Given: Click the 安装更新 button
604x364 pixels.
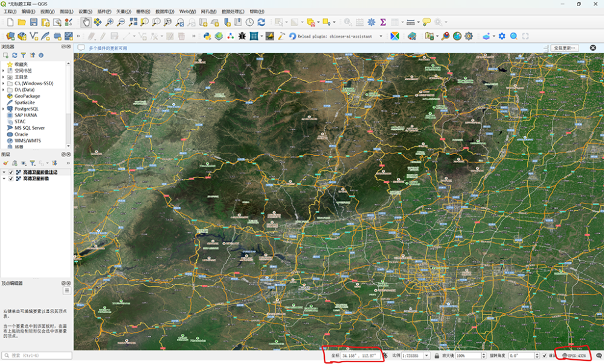Looking at the screenshot, I should pyautogui.click(x=565, y=48).
